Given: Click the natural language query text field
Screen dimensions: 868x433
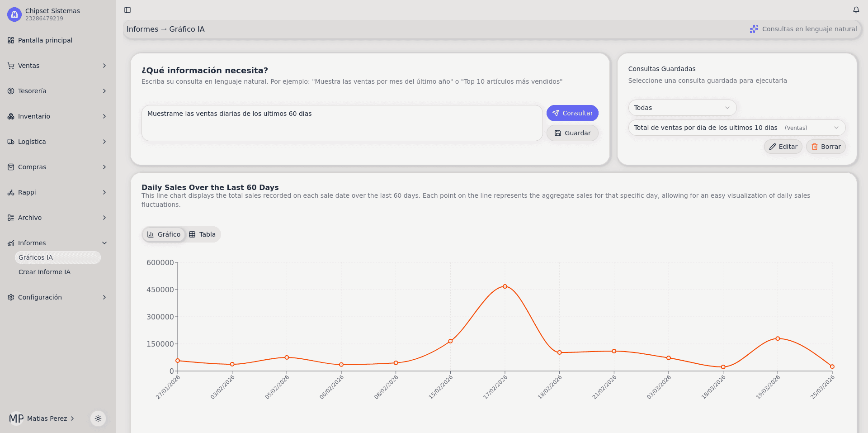Looking at the screenshot, I should (x=342, y=123).
